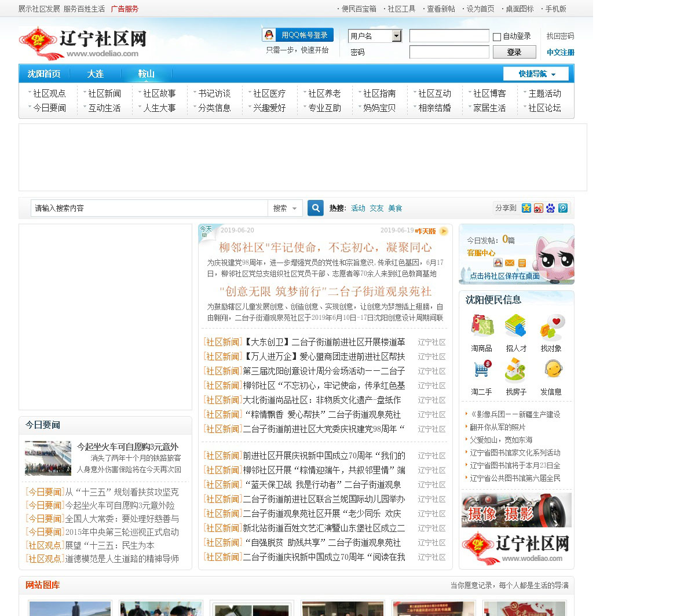Share to Qzone via the star icon
Viewport: 695px width, 616px height.
(526, 208)
